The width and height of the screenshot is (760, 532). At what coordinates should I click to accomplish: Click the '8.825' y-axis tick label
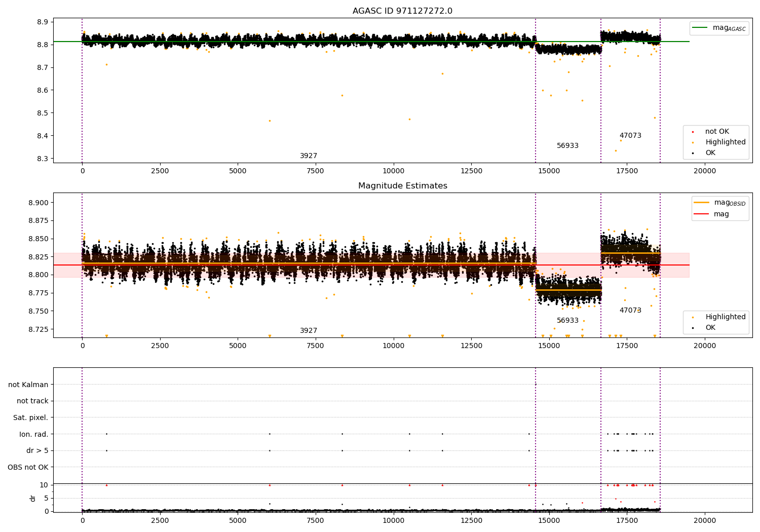(39, 257)
